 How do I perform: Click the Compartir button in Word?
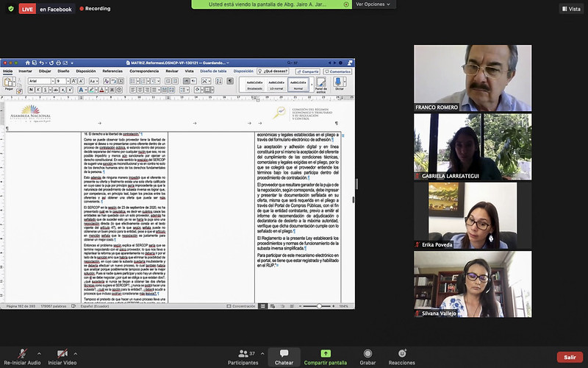click(x=307, y=71)
